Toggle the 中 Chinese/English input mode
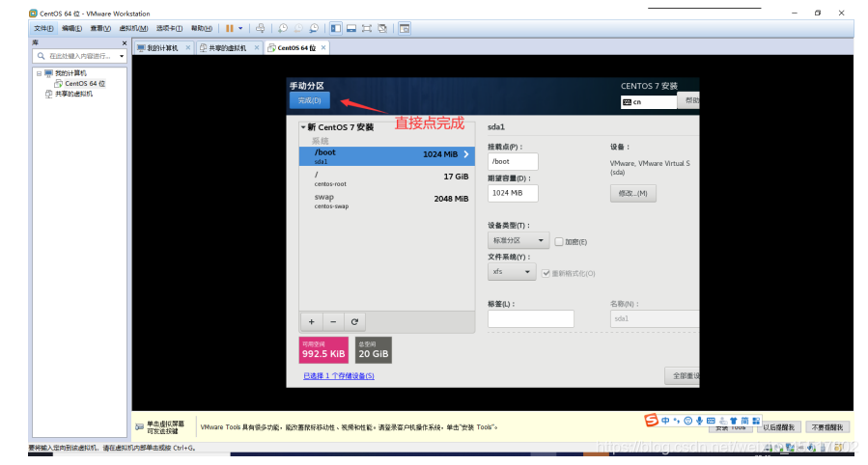The image size is (868, 465). tap(665, 421)
